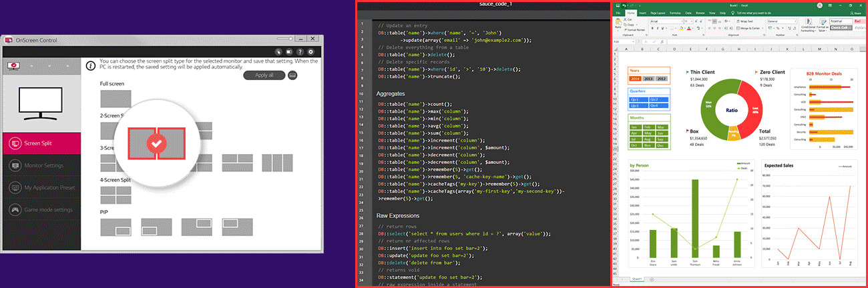The image size is (868, 288).
Task: Open Game mode settings in the sidebar
Action: [41, 209]
